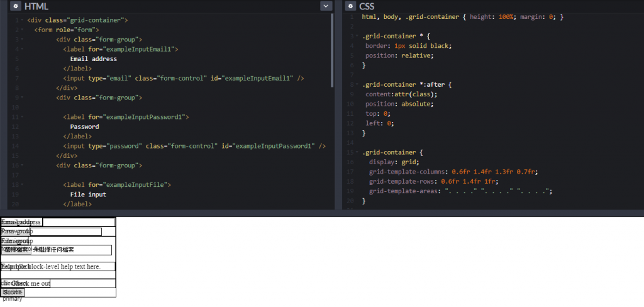Click "position: absolute;" in the CSS
The width and height of the screenshot is (644, 307).
399,104
